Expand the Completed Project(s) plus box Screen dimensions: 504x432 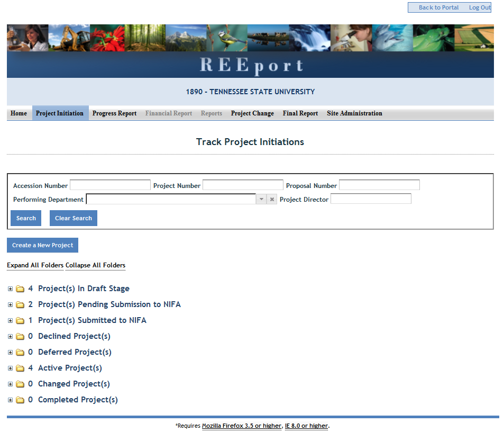pyautogui.click(x=10, y=400)
